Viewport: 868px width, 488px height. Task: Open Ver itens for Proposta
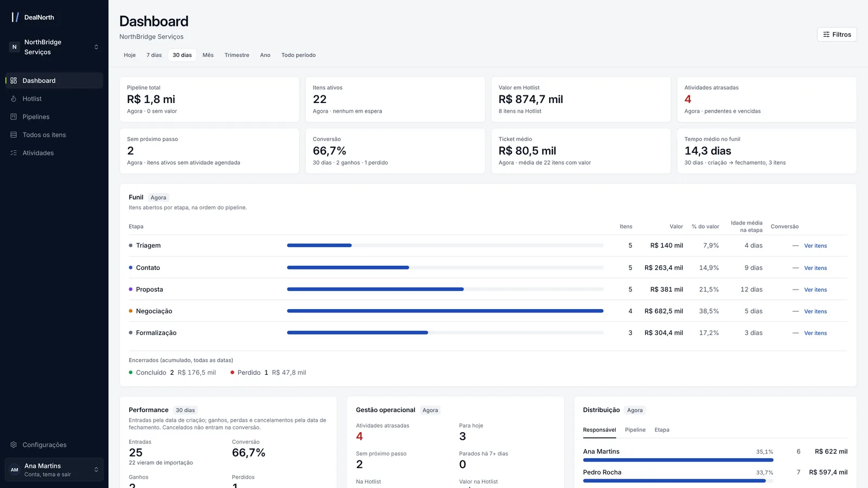[x=815, y=290]
